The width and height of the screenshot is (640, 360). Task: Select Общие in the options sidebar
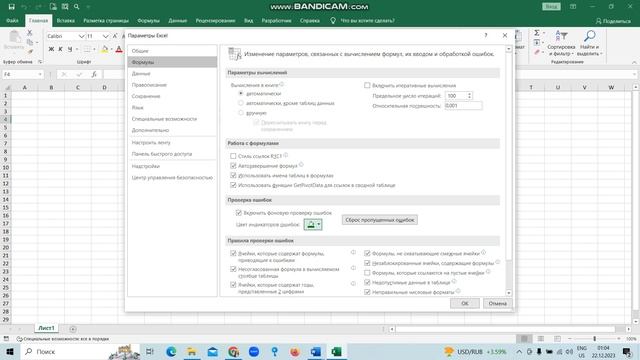172,51
